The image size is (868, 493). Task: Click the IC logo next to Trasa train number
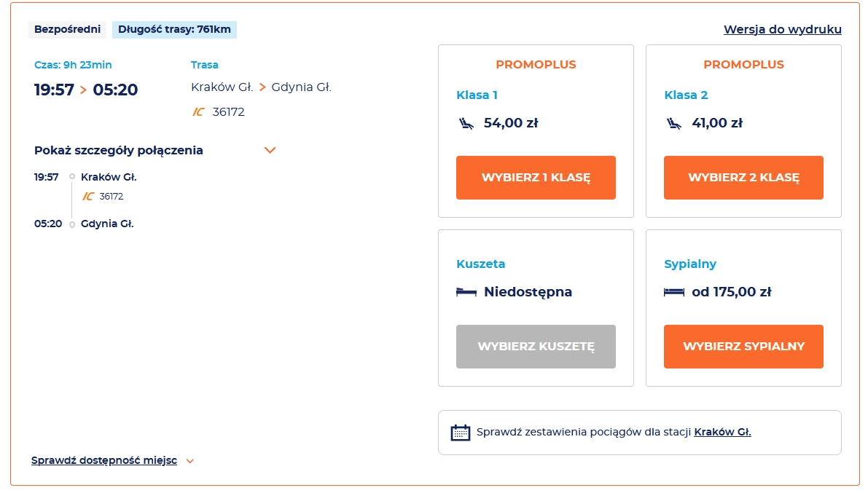tap(198, 111)
